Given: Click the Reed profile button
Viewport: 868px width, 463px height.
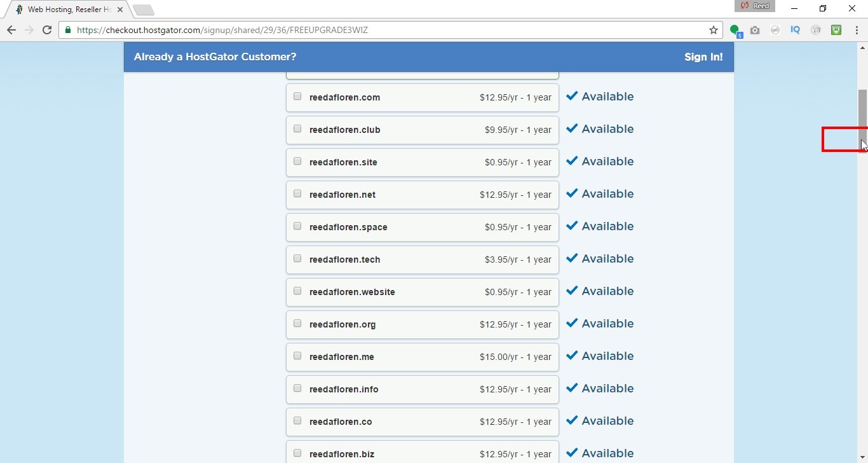Looking at the screenshot, I should (755, 6).
